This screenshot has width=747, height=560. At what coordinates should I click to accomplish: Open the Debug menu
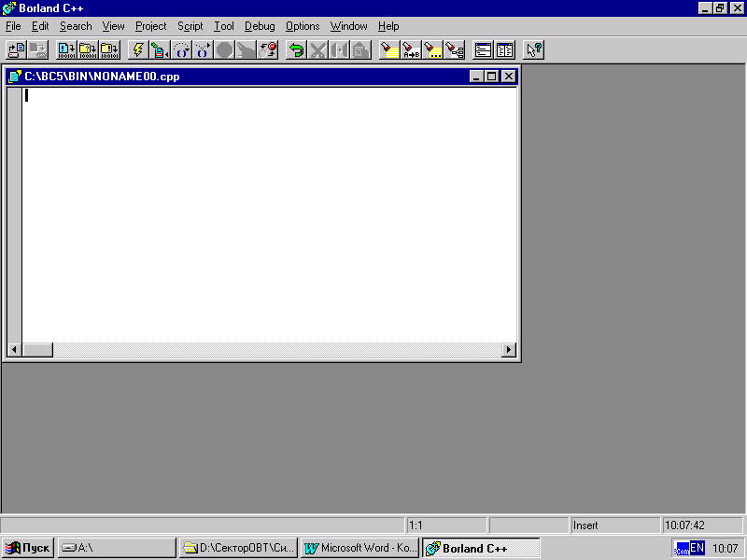(260, 26)
